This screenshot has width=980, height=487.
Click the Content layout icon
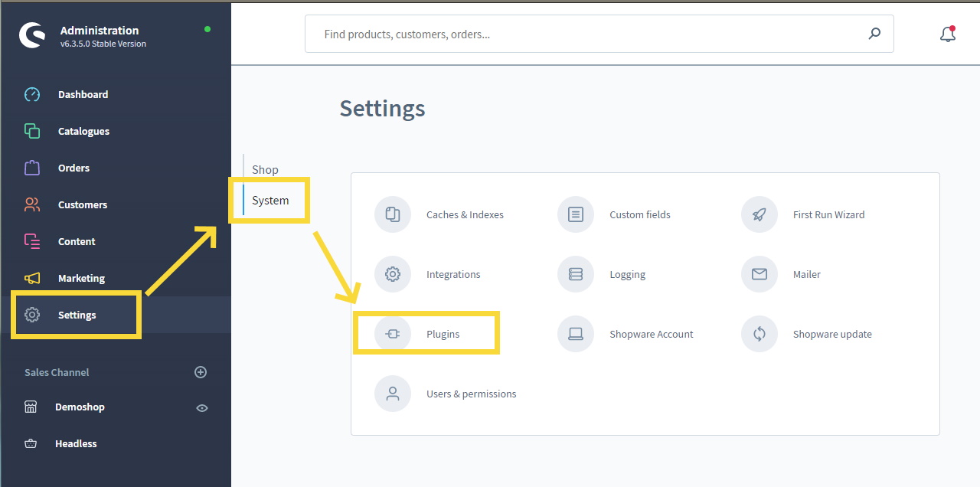click(32, 241)
